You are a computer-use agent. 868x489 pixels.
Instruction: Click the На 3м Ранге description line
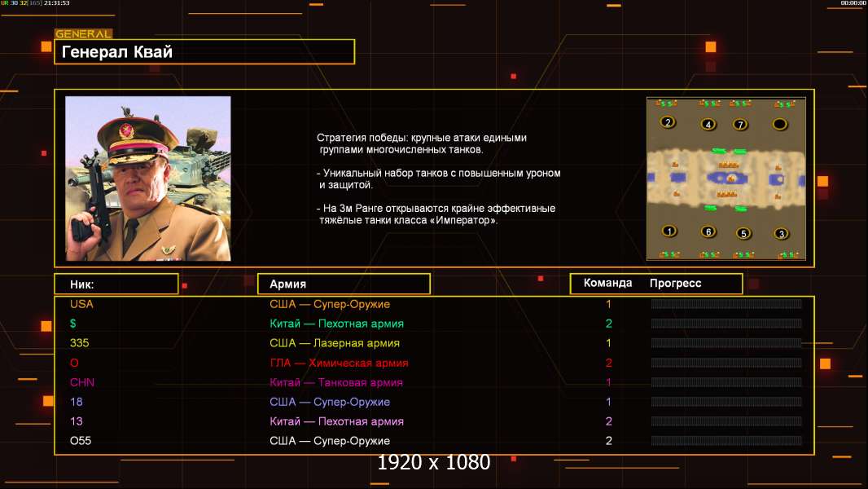pos(436,214)
